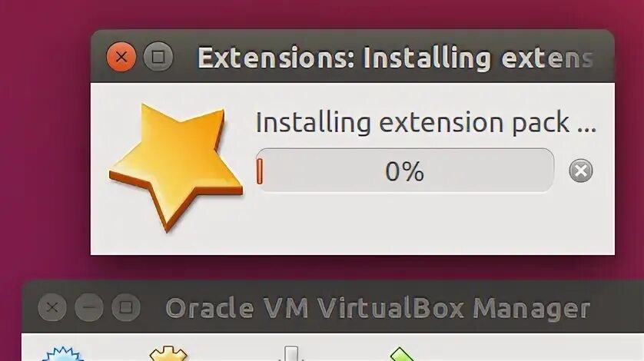
Task: Close the Extensions installing dialog
Action: pyautogui.click(x=121, y=57)
